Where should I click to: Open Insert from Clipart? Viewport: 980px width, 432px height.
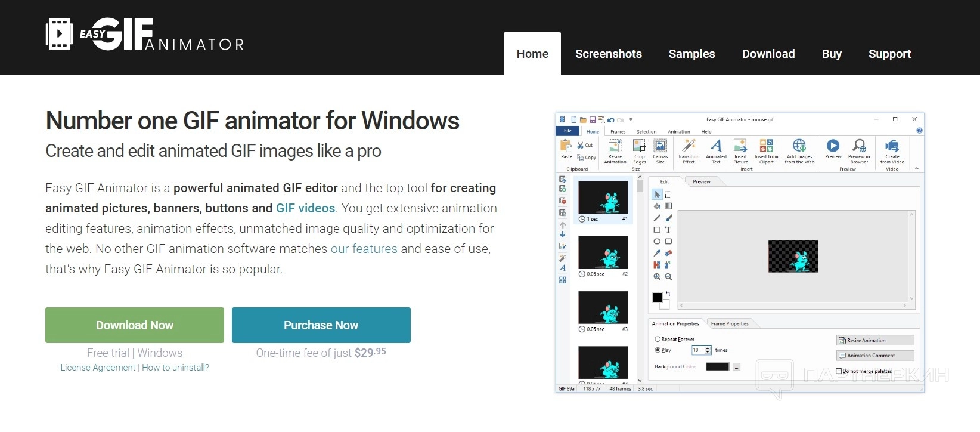click(766, 152)
